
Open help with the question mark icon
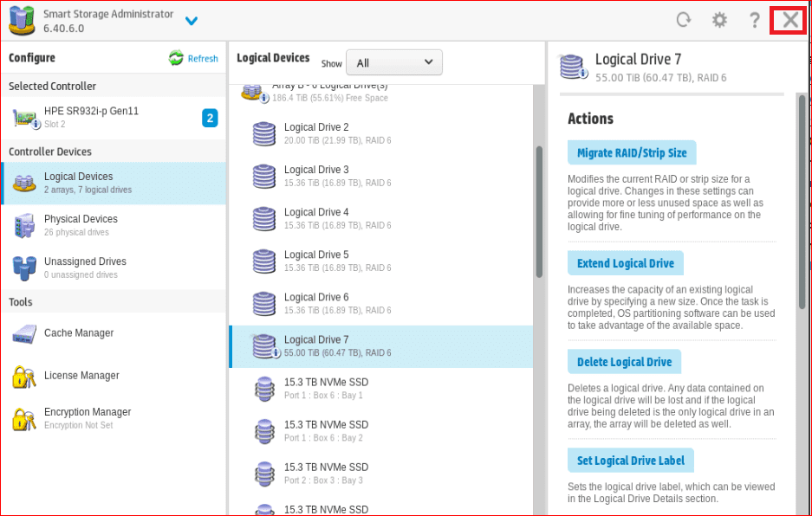pos(755,20)
